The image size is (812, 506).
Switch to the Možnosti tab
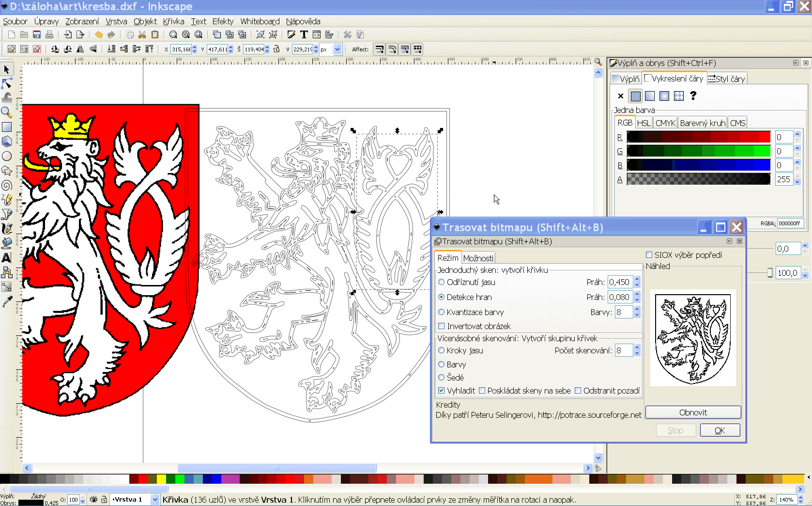tap(478, 258)
